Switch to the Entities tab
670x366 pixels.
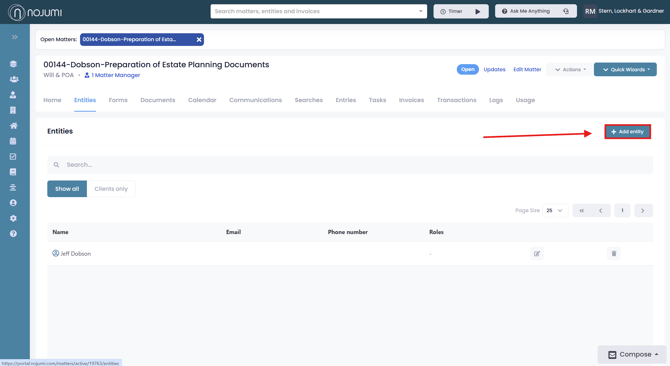tap(85, 100)
